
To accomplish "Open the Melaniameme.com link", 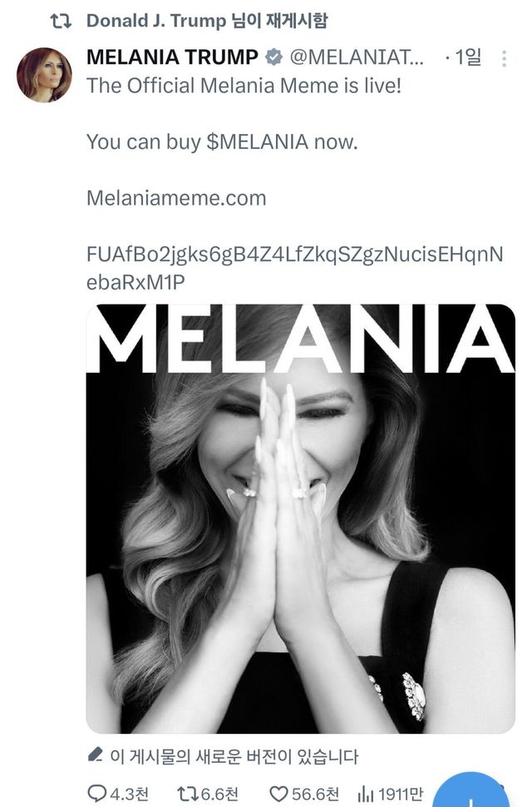I will coord(176,198).
